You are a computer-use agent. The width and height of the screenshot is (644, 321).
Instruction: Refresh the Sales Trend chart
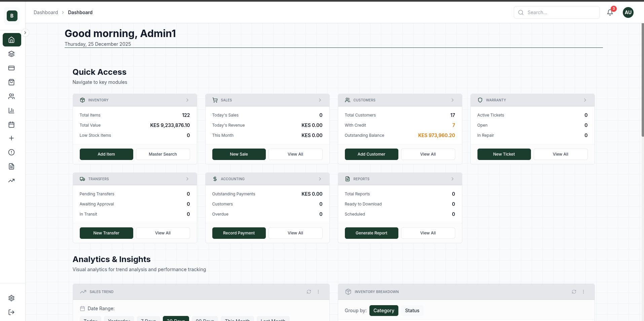[309, 292]
